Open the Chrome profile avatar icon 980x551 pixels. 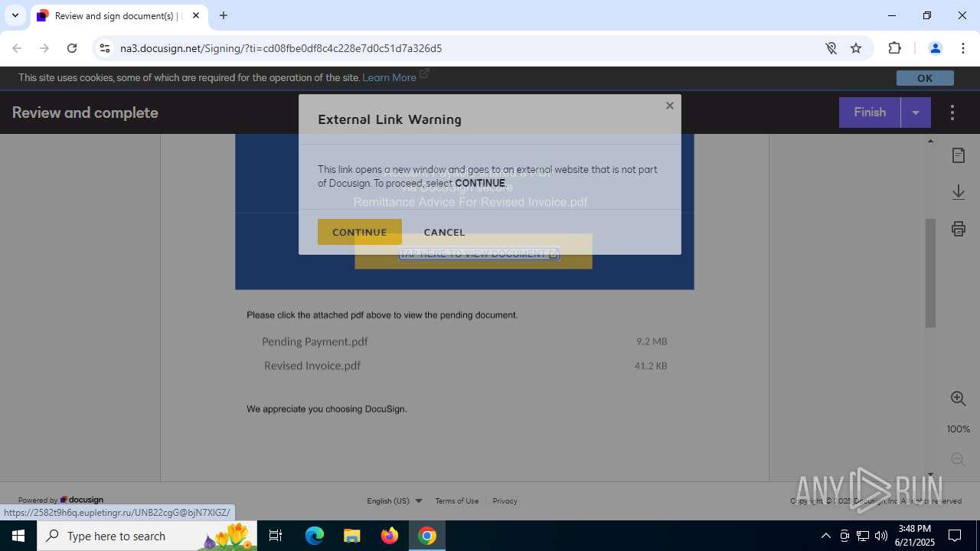click(x=935, y=48)
